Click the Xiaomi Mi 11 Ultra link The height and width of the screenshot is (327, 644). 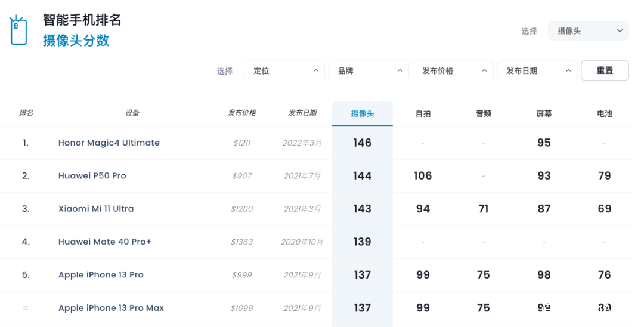tap(96, 209)
